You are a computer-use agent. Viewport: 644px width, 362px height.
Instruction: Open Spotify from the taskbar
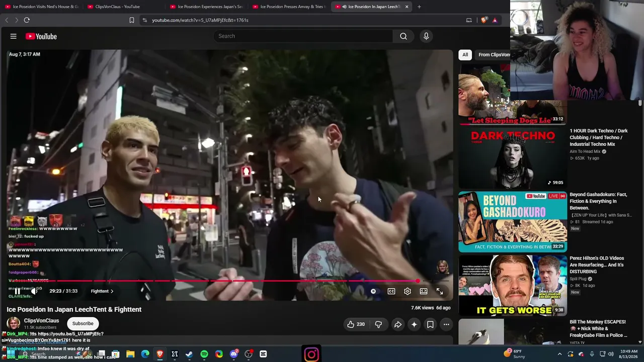pos(204,354)
